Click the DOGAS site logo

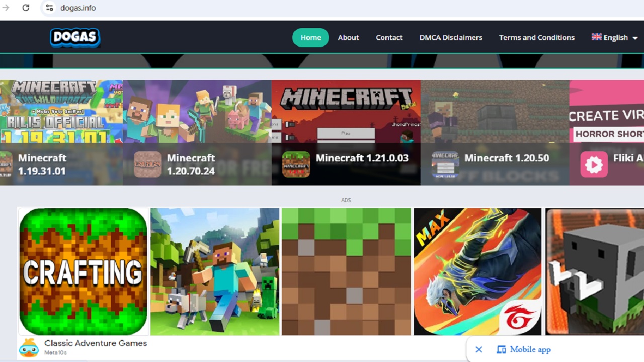pos(75,37)
